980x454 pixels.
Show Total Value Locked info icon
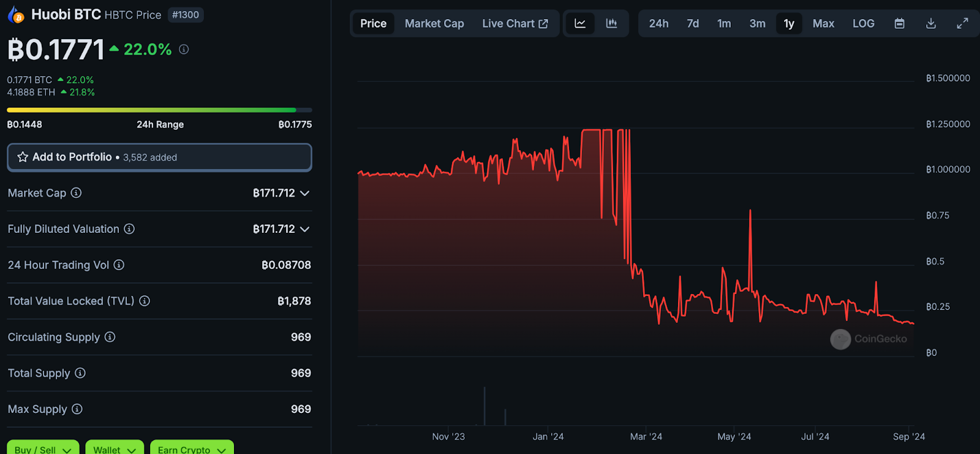145,301
